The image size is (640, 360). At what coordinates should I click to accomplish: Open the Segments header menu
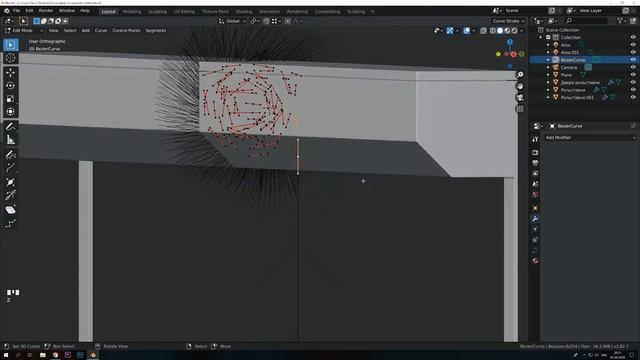pyautogui.click(x=156, y=31)
